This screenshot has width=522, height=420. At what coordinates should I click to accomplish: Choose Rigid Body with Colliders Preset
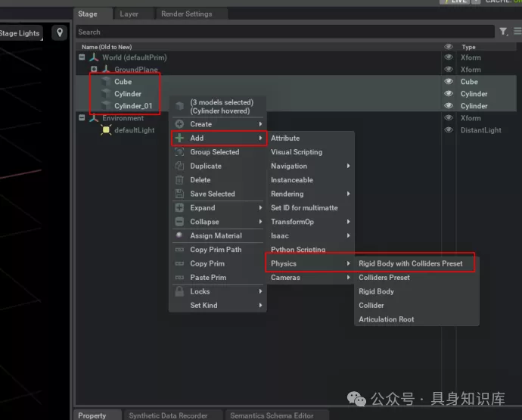coord(410,263)
